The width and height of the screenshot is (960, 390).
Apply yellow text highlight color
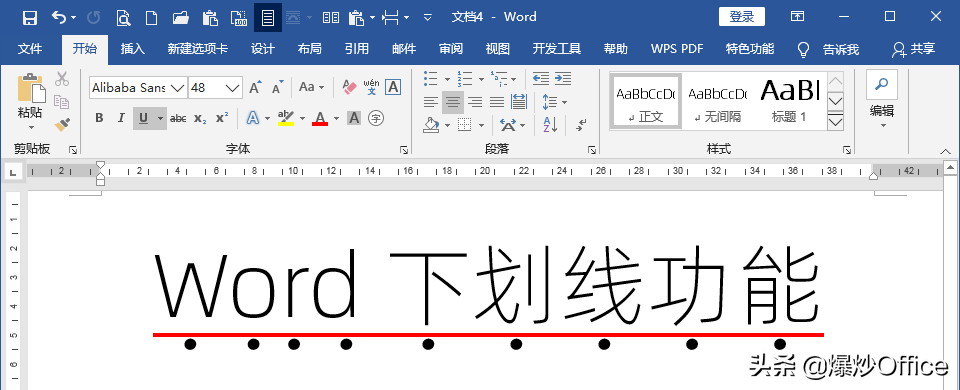(x=286, y=118)
